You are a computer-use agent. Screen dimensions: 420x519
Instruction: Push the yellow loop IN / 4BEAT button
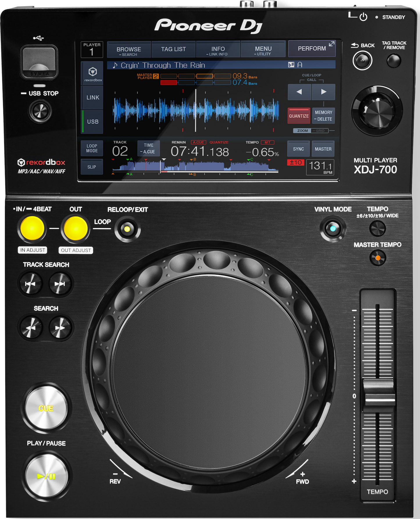32,228
